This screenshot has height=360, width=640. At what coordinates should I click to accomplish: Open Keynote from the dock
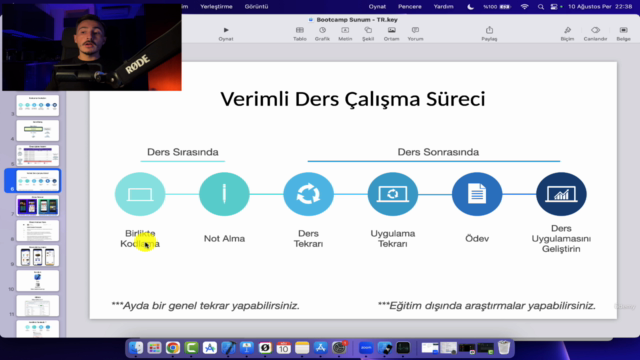pyautogui.click(x=247, y=348)
